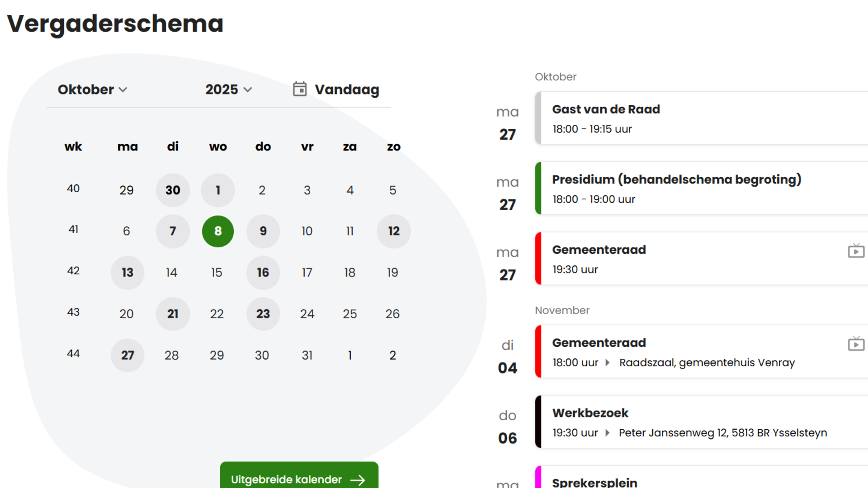Click the location arrow before Peter Janssenweg 12
Screen dimensions: 868x488
pyautogui.click(x=608, y=433)
